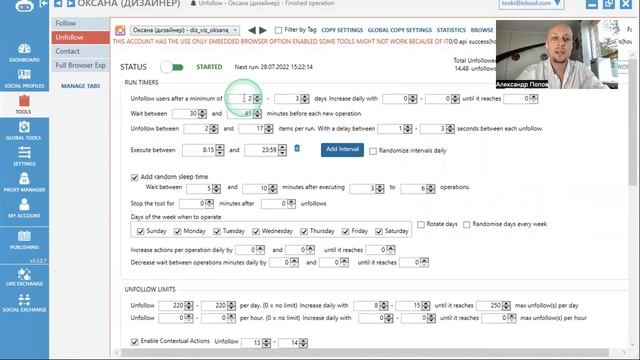Open Publishing in the sidebar
The width and height of the screenshot is (640, 360).
[x=24, y=240]
